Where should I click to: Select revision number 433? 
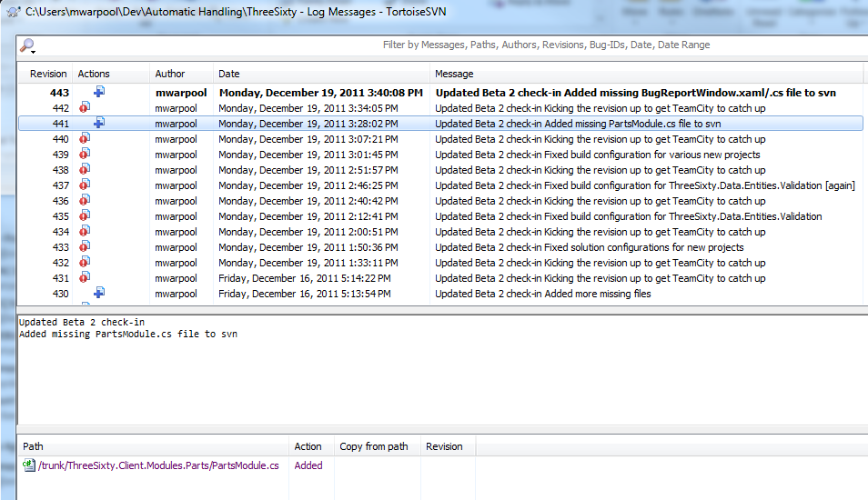click(x=61, y=248)
